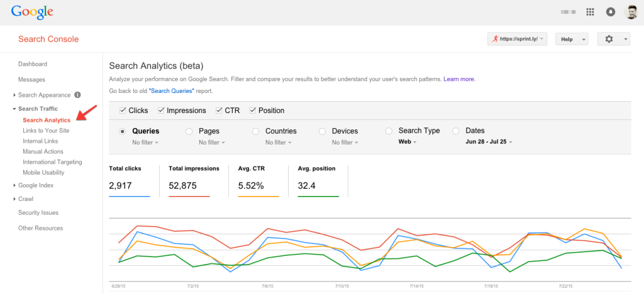Image resolution: width=644 pixels, height=294 pixels.
Task: Open Messages in the sidebar
Action: point(31,80)
